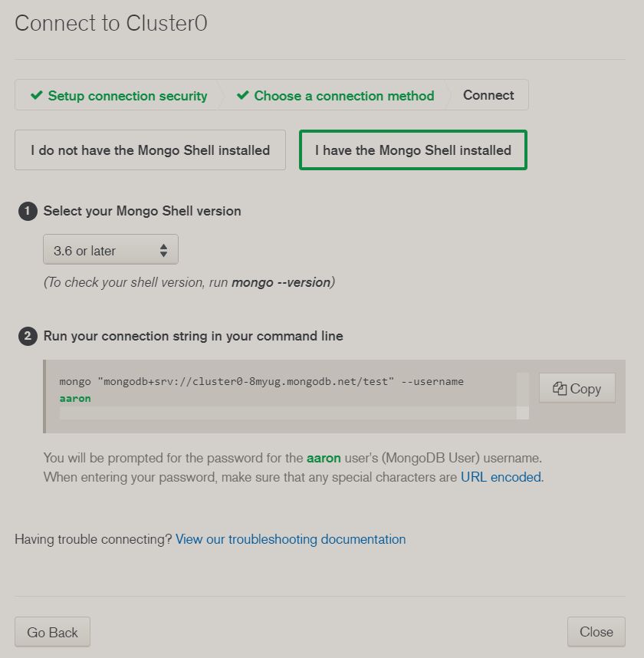Viewport: 644px width, 658px height.
Task: Click the green aaron username in the description
Action: (x=324, y=459)
